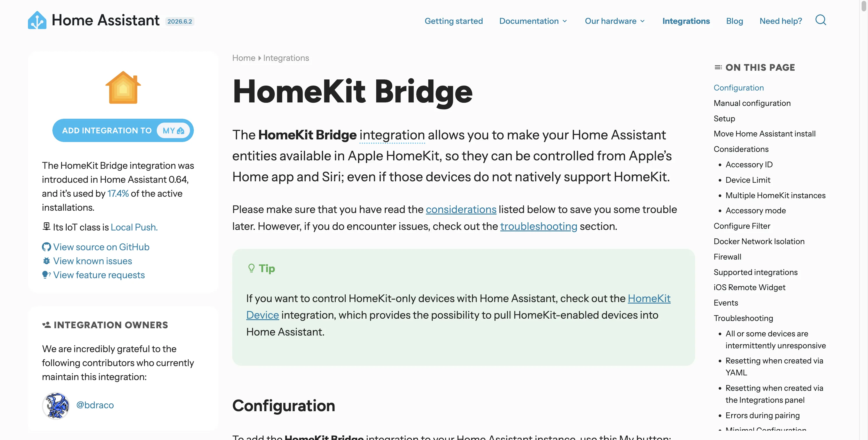Click the On This Page list icon

click(718, 68)
